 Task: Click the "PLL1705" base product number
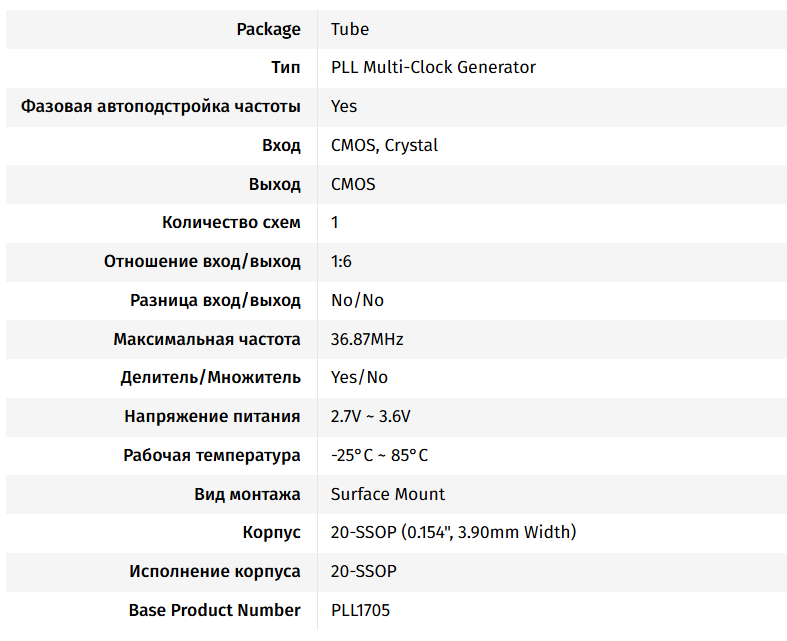[x=367, y=610]
